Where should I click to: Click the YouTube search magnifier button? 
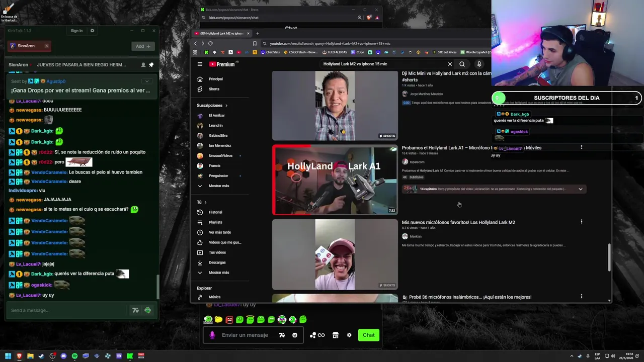[x=462, y=64]
